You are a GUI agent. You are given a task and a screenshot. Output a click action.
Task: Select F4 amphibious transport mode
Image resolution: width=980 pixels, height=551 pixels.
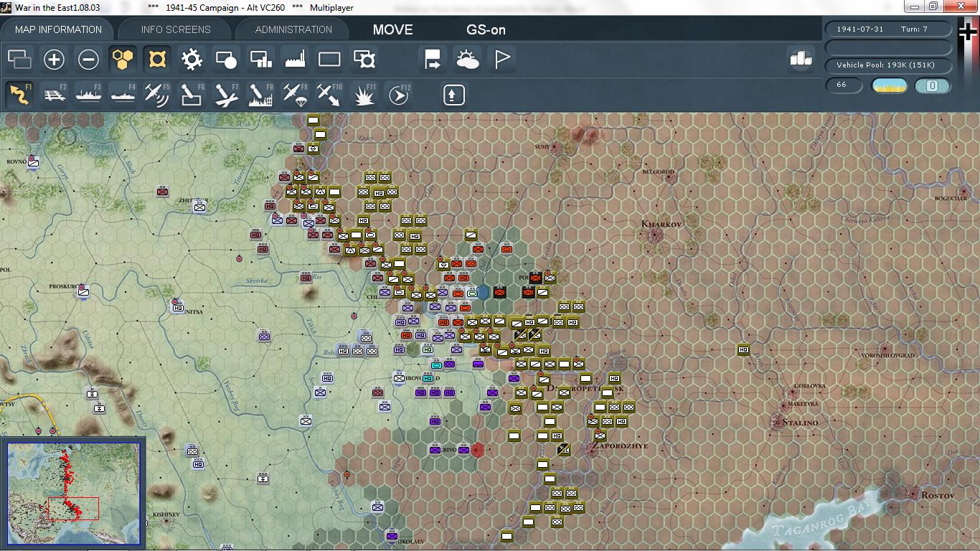(x=123, y=95)
